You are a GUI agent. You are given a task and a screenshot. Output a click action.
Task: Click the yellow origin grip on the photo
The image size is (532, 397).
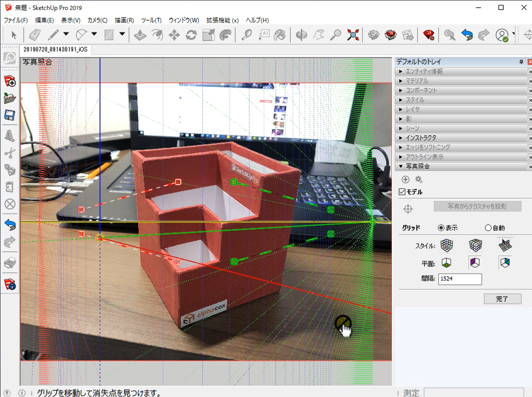[100, 238]
